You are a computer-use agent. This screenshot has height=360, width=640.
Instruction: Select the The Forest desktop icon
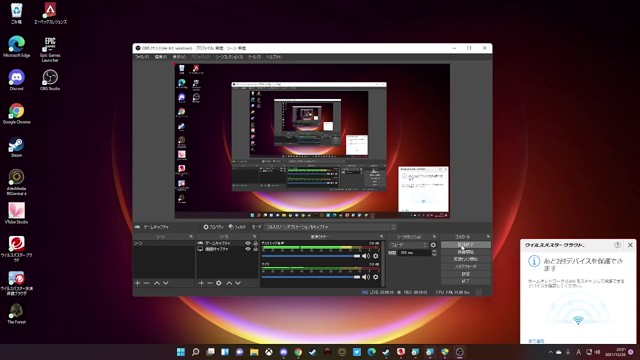click(16, 313)
